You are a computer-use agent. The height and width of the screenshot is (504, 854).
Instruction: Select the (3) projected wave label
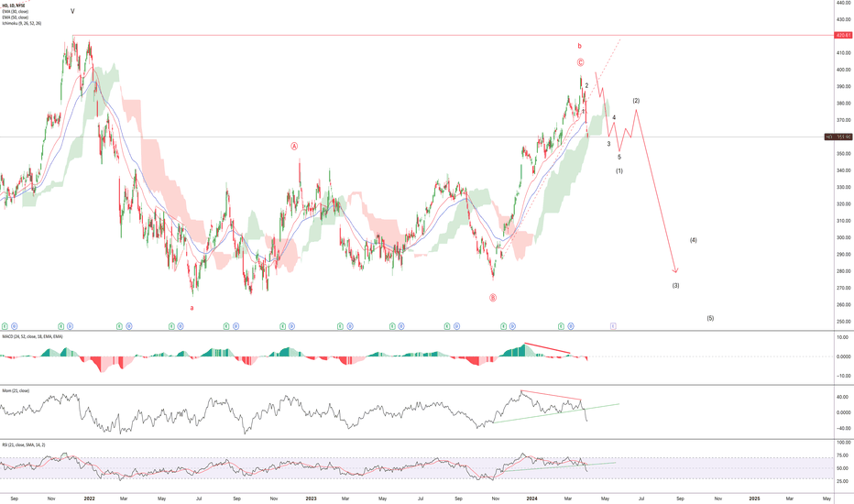click(675, 286)
